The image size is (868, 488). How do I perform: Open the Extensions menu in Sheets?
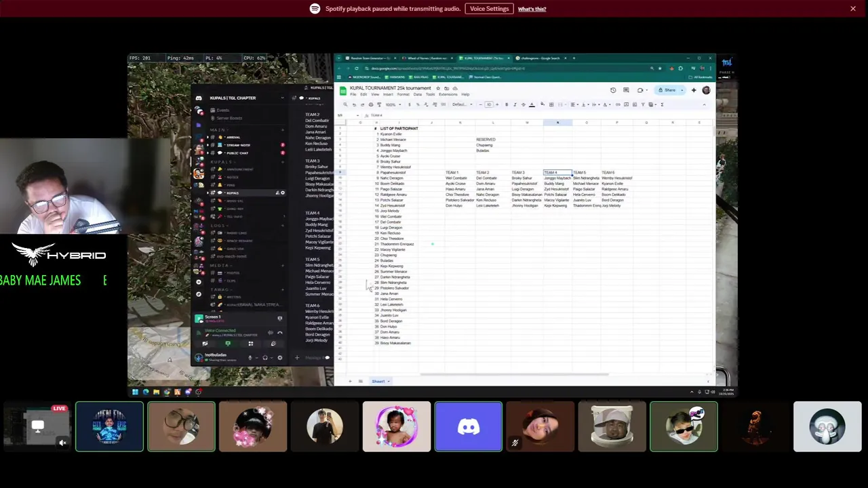[x=448, y=94]
